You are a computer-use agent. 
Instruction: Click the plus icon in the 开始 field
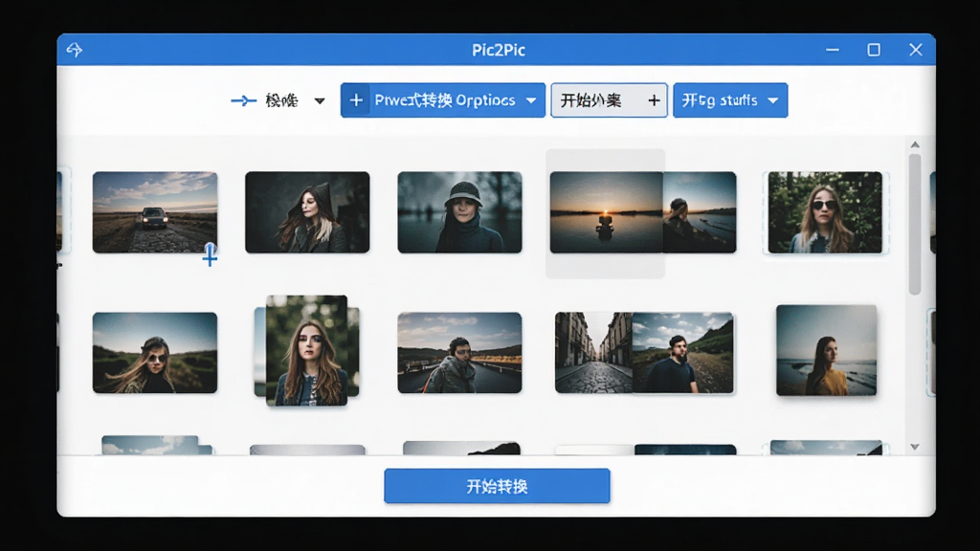(x=654, y=99)
